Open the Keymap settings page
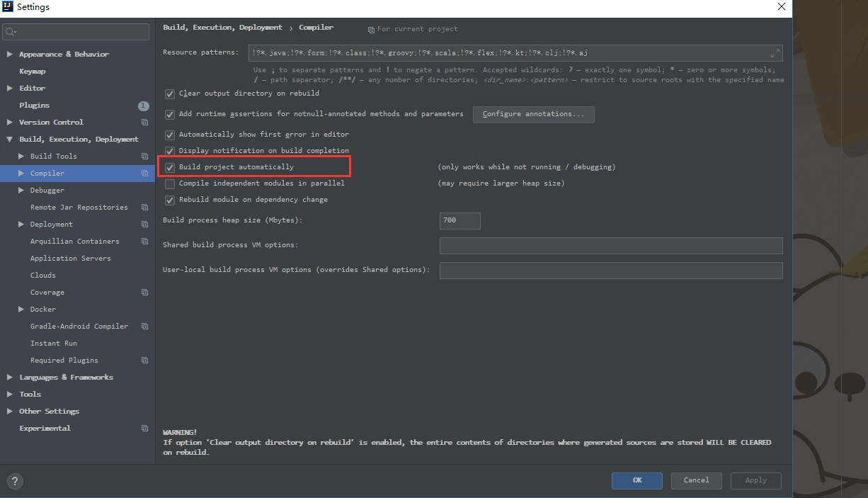Screen dimensions: 868x498 point(33,72)
